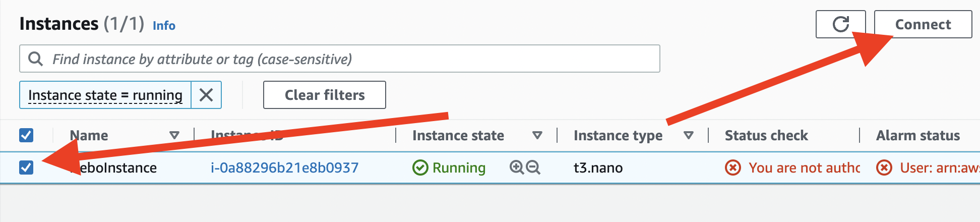This screenshot has height=222, width=980.
Task: Click the Connect button
Action: coord(923,24)
